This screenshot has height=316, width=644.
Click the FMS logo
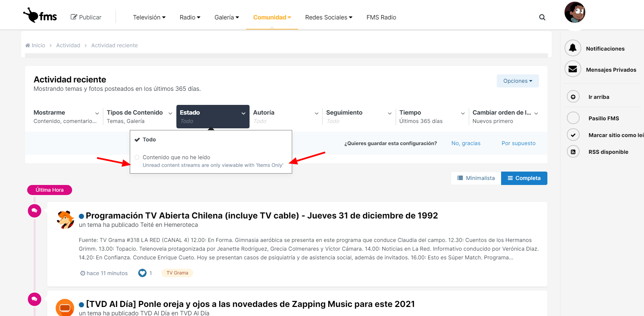pyautogui.click(x=40, y=15)
